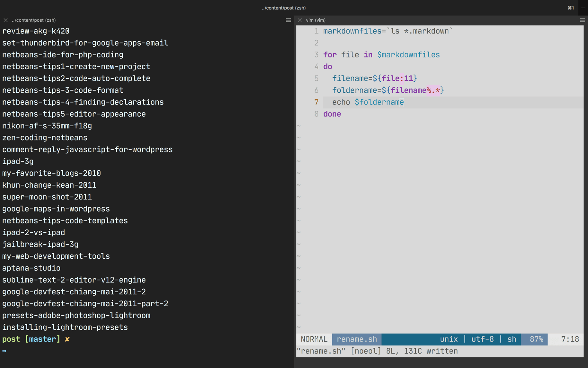The height and width of the screenshot is (368, 588).
Task: Click google-devfest-chiang-mai-2011-part-2 output line
Action: (85, 304)
